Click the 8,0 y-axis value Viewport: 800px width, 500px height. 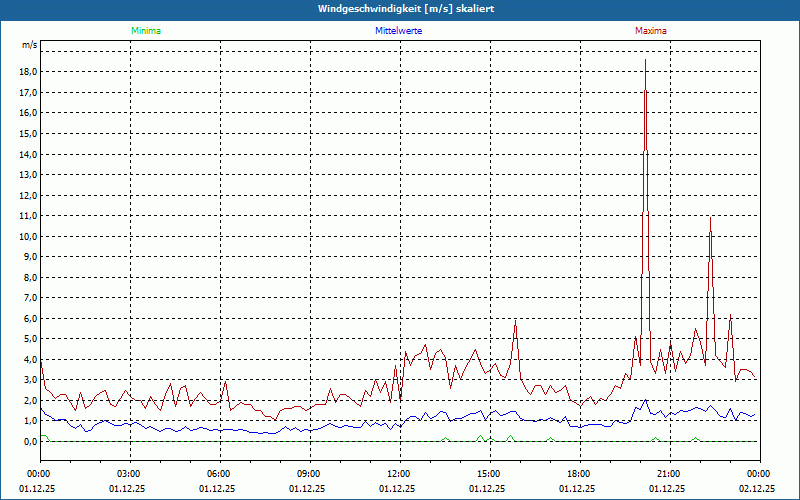click(30, 278)
